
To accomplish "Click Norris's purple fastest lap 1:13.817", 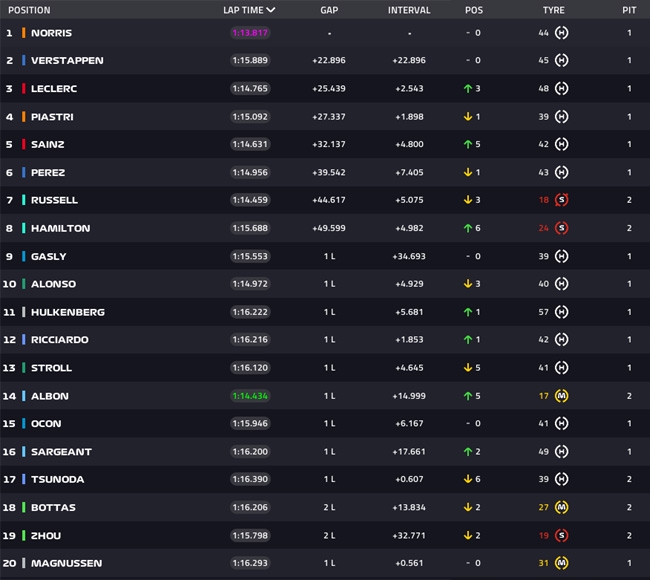I will click(250, 32).
